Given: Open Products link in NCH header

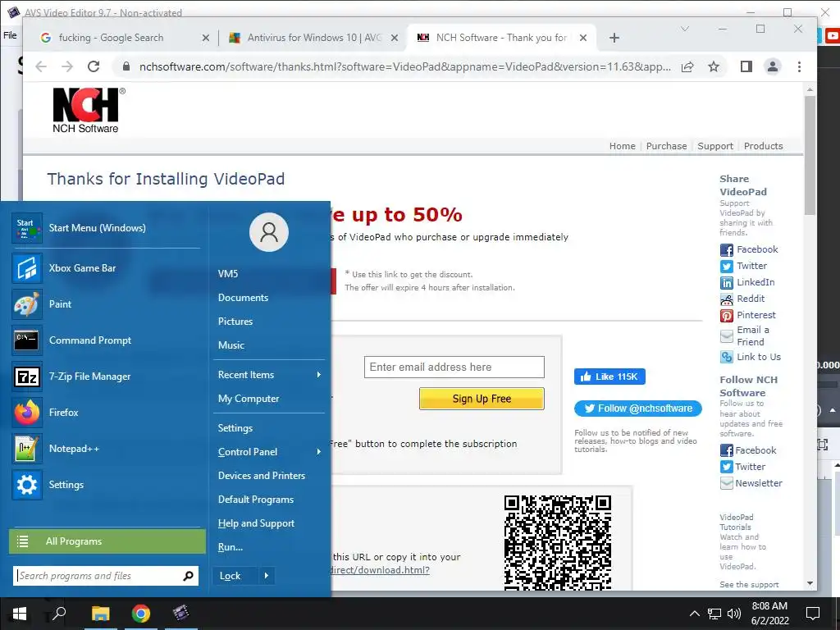Looking at the screenshot, I should (x=764, y=146).
